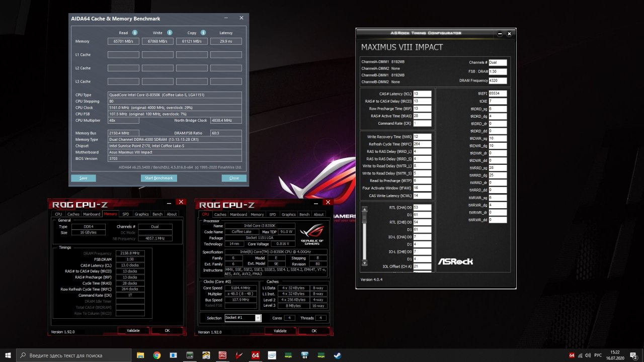This screenshot has height=362, width=644.
Task: Switch to About tab in CPU-Z Processor window
Action: click(x=318, y=214)
